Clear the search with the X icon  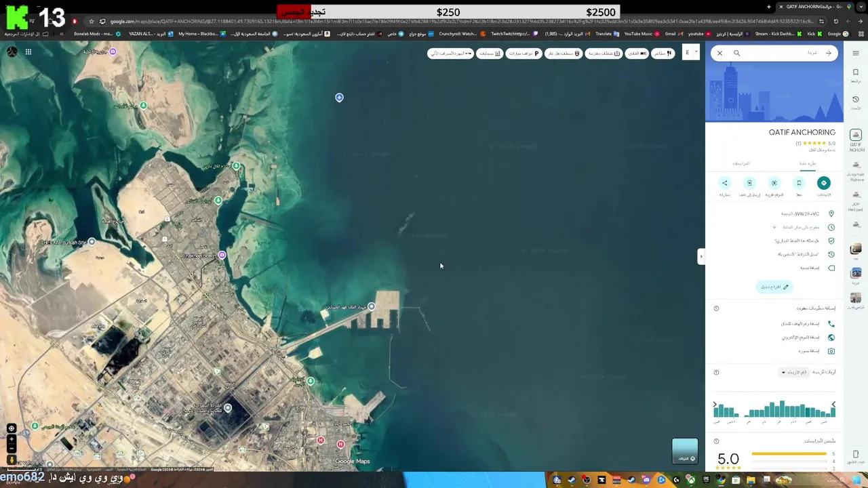[x=719, y=53]
